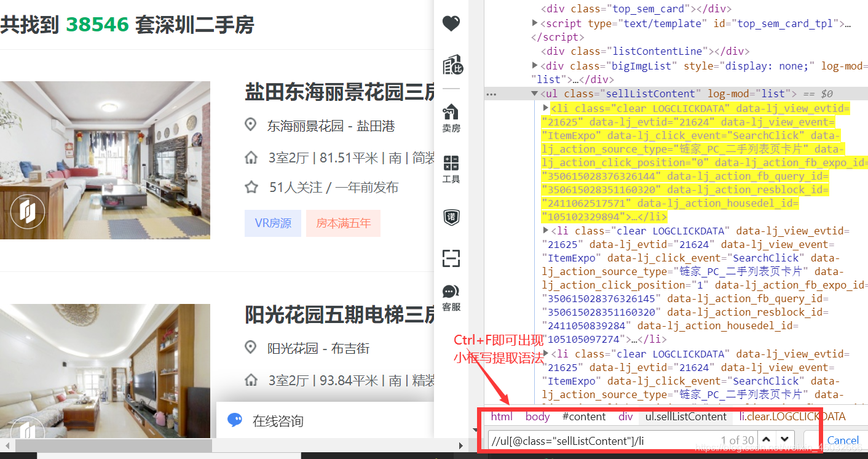Open community link 阳光花园

click(x=293, y=348)
